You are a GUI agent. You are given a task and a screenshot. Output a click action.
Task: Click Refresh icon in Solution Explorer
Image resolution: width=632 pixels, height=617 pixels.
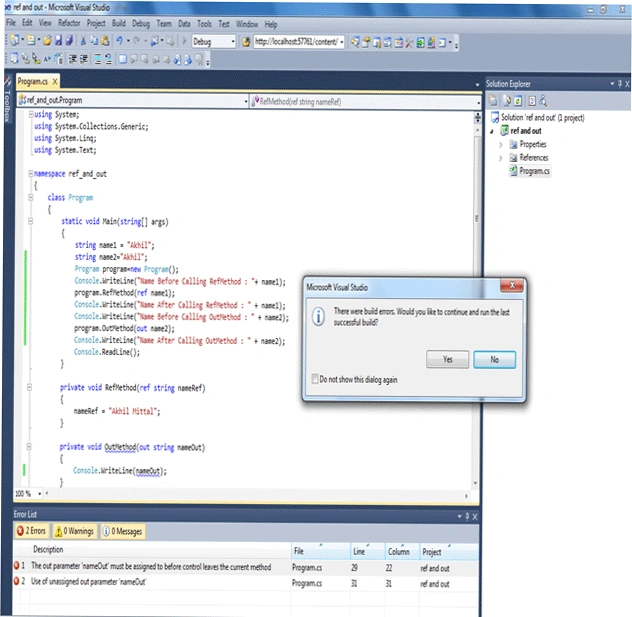click(x=518, y=100)
